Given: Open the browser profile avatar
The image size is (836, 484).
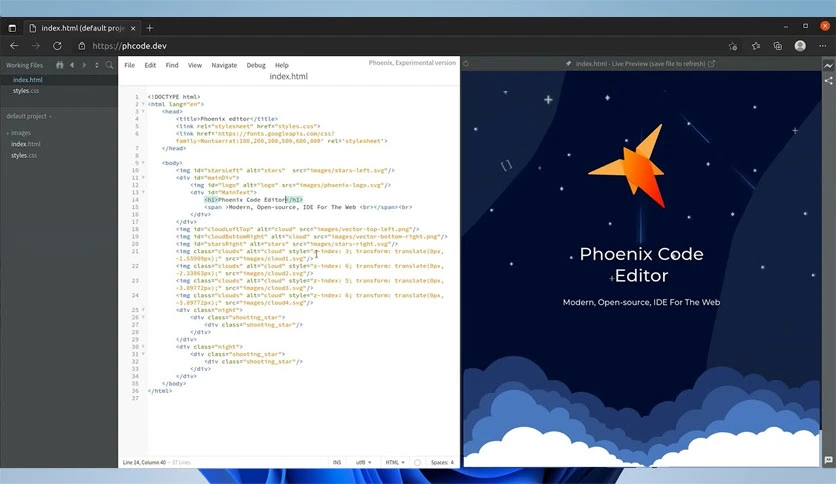Looking at the screenshot, I should click(x=800, y=46).
